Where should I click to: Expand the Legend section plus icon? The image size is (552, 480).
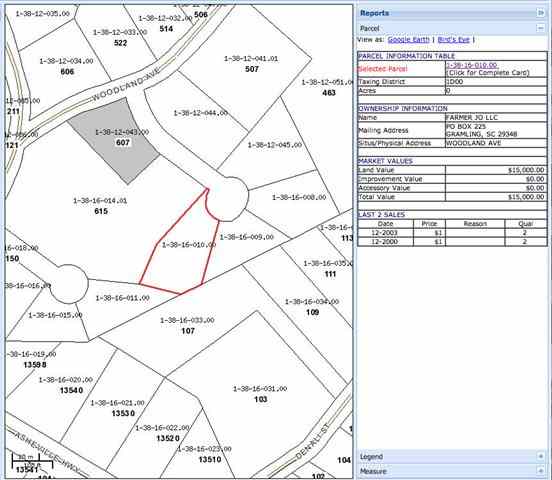pos(540,456)
